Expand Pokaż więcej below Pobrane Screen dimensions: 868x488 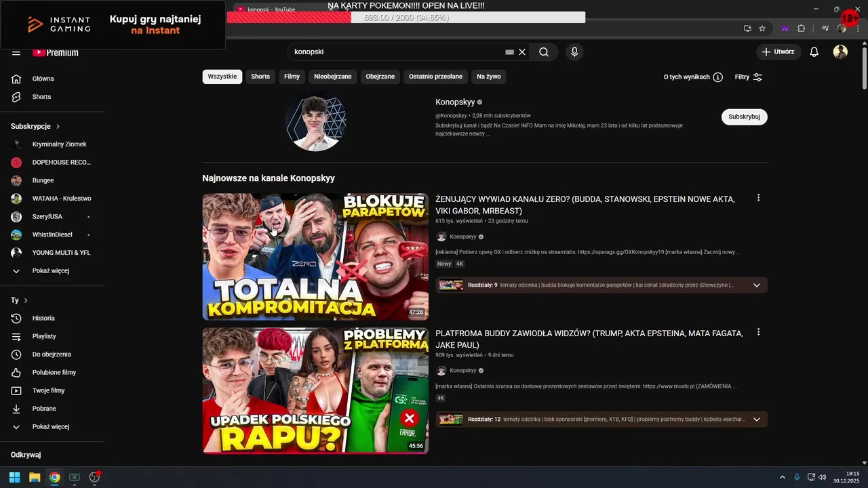(52, 426)
